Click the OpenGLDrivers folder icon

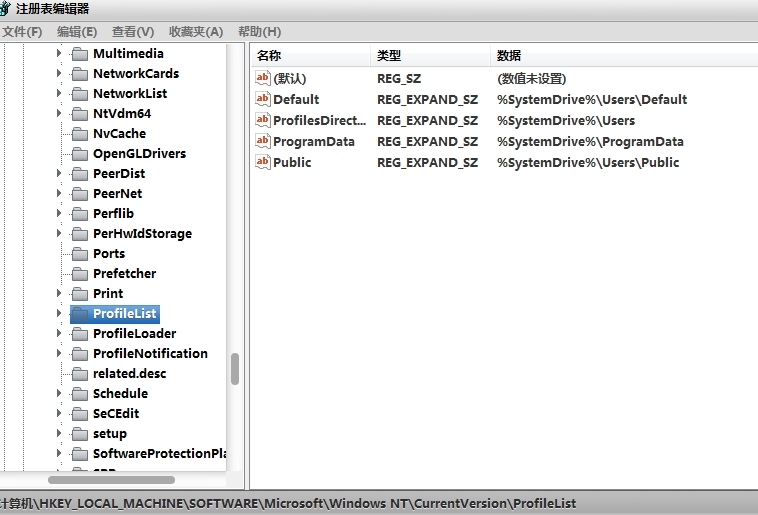79,154
